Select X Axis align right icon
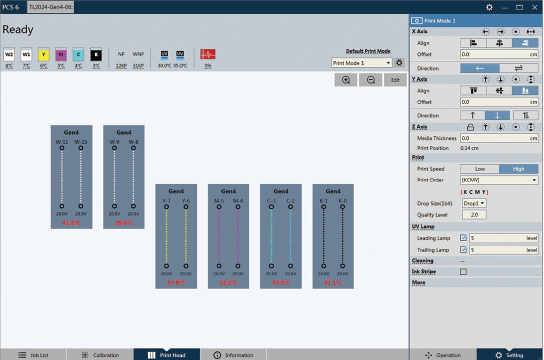544x360 pixels. coord(525,43)
